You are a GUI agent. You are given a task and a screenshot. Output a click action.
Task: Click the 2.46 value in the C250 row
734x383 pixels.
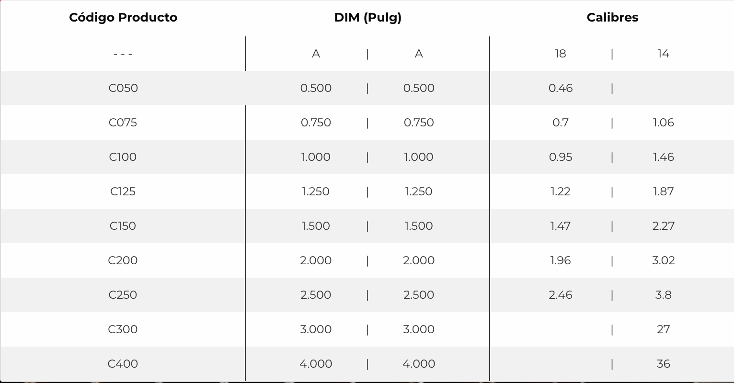(560, 295)
